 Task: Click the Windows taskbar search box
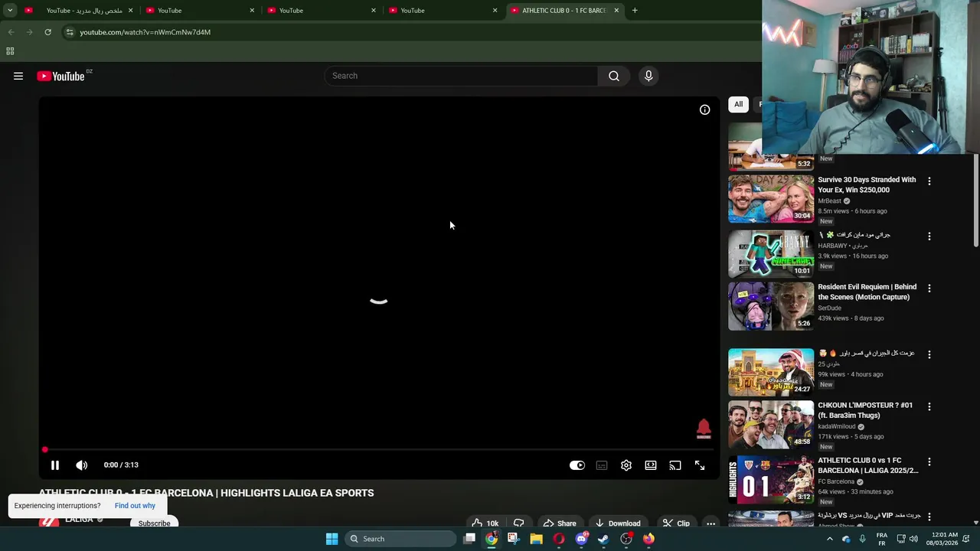tap(399, 539)
